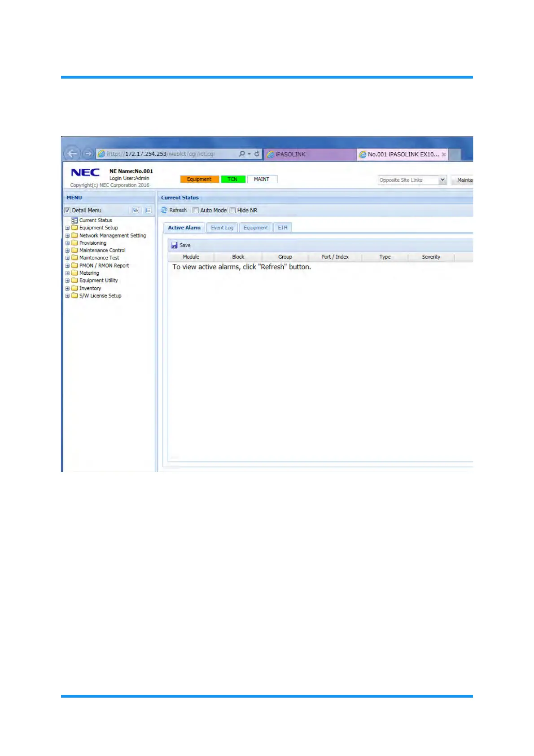Click the NEC logo
The width and height of the screenshot is (534, 756).
coord(85,172)
